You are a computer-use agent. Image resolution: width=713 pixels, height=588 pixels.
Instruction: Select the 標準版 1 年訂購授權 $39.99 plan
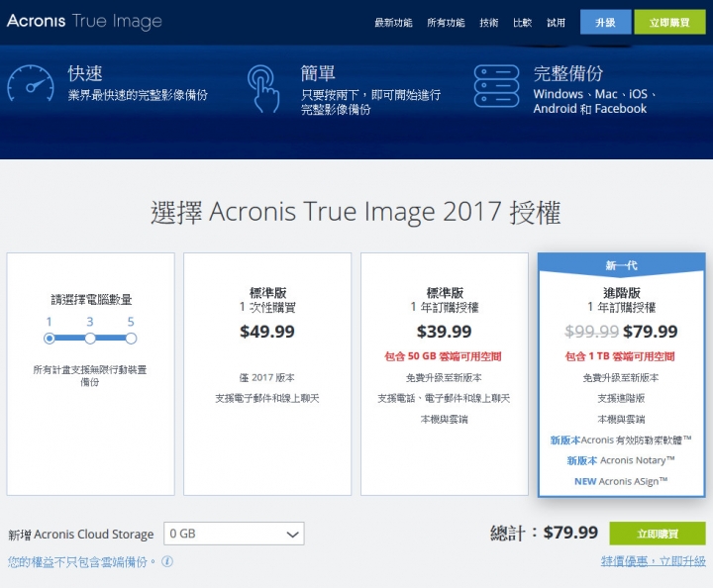tap(445, 374)
